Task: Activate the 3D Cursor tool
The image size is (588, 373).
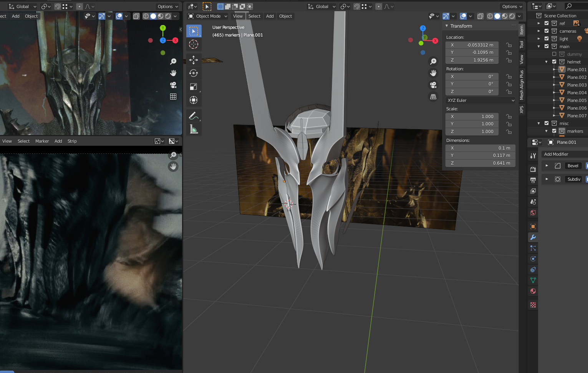Action: click(x=194, y=44)
